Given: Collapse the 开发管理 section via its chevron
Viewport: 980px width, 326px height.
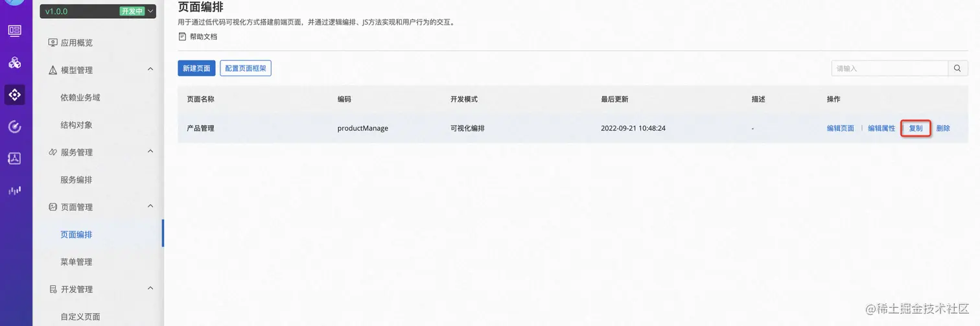Looking at the screenshot, I should click(x=150, y=288).
